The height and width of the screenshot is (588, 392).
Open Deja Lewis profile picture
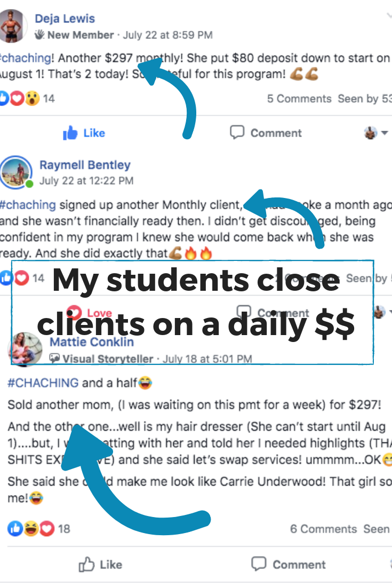tap(12, 26)
